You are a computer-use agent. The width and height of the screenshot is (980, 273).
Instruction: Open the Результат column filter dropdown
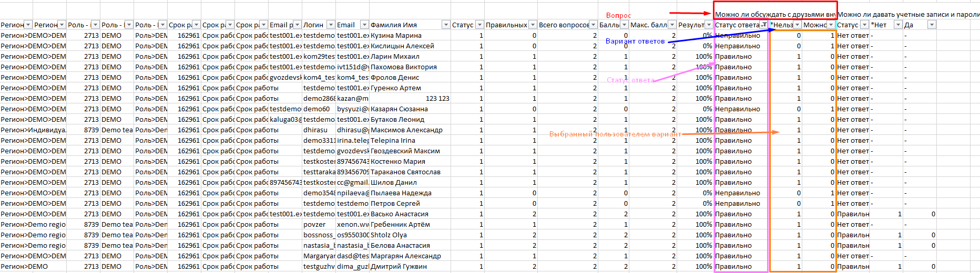click(709, 25)
